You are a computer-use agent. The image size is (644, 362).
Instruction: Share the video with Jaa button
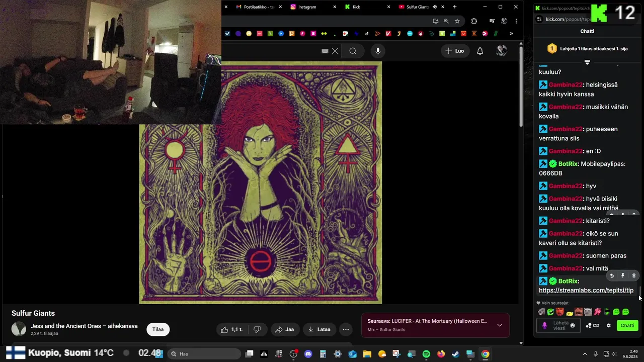point(284,329)
